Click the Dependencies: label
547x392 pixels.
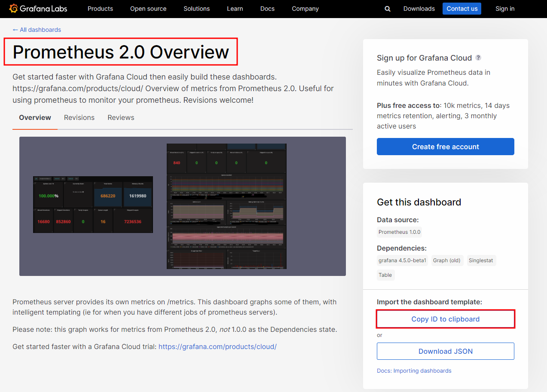click(x=402, y=248)
